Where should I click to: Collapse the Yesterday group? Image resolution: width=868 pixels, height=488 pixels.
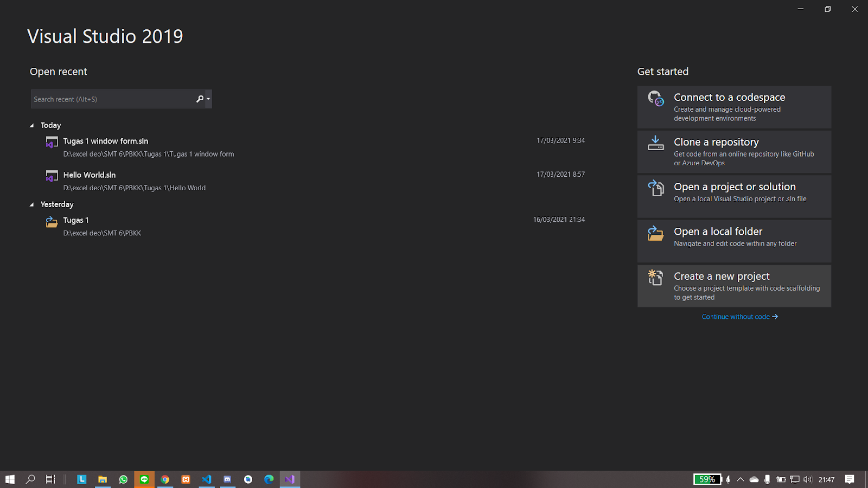pos(31,204)
